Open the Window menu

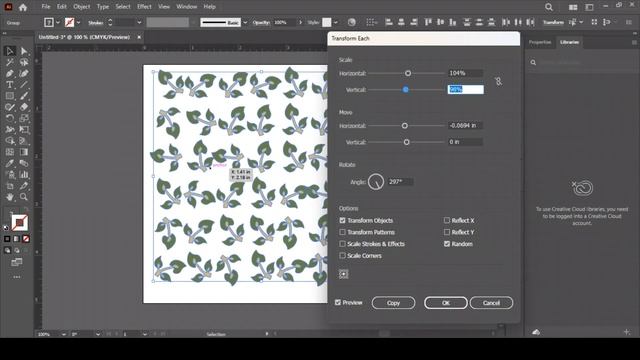pyautogui.click(x=187, y=7)
